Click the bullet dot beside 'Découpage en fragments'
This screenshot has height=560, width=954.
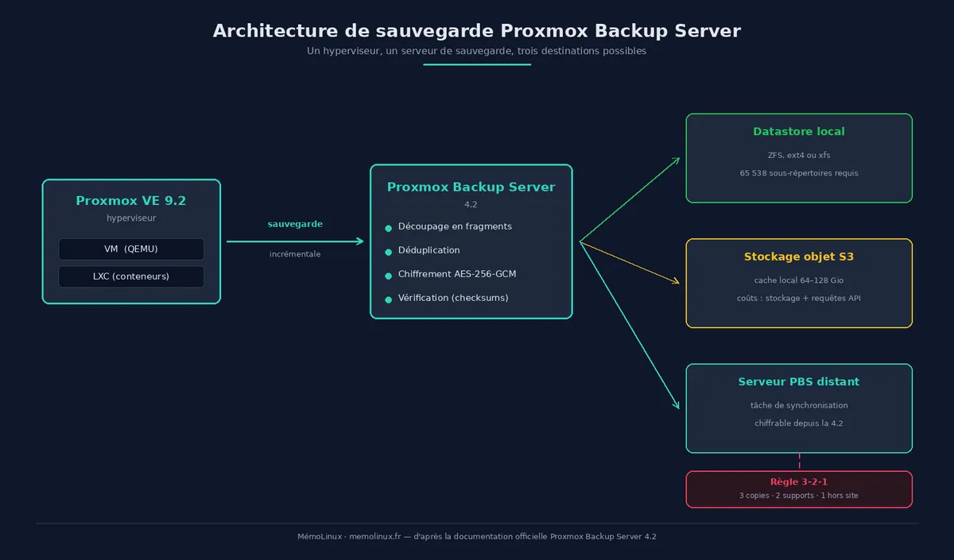click(388, 228)
